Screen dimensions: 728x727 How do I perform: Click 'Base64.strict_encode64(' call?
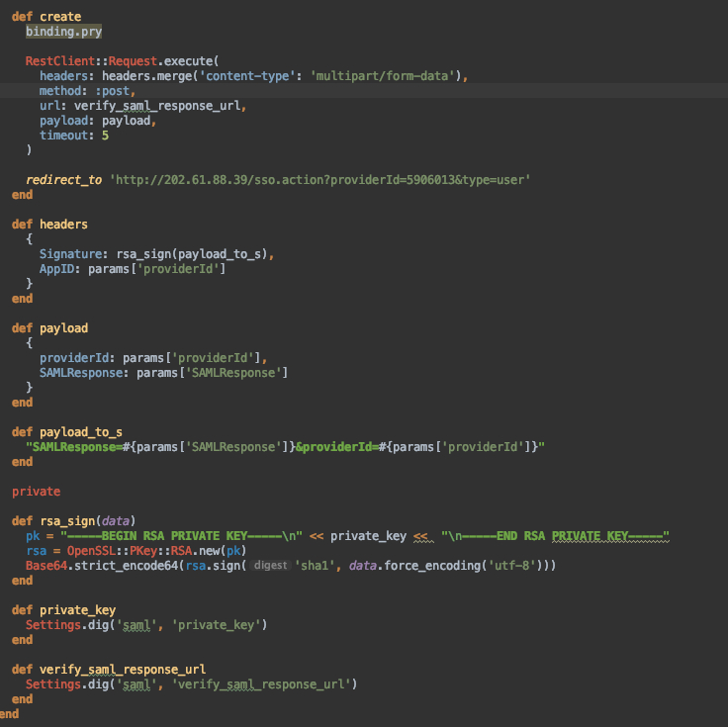[x=106, y=566]
